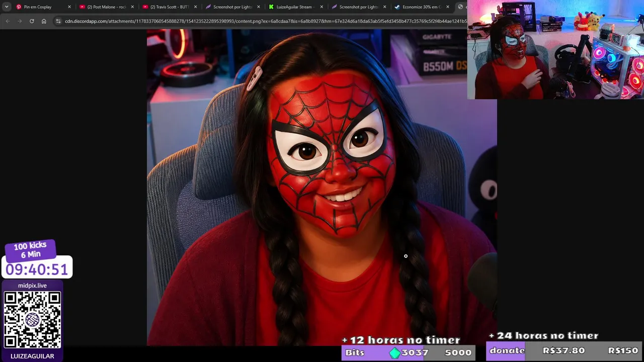Click the Steam favicon on Economize tab
Viewport: 644px width, 362px height.
[x=397, y=7]
